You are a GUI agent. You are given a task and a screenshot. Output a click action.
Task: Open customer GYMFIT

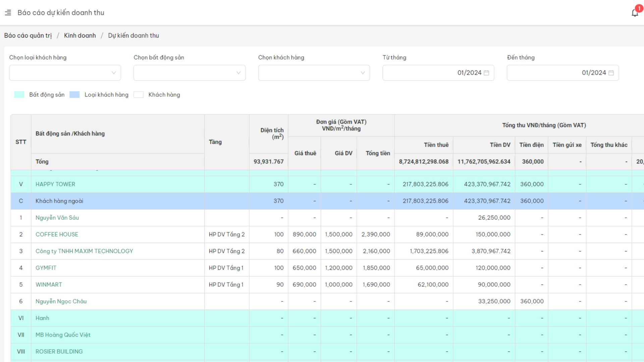tap(46, 268)
